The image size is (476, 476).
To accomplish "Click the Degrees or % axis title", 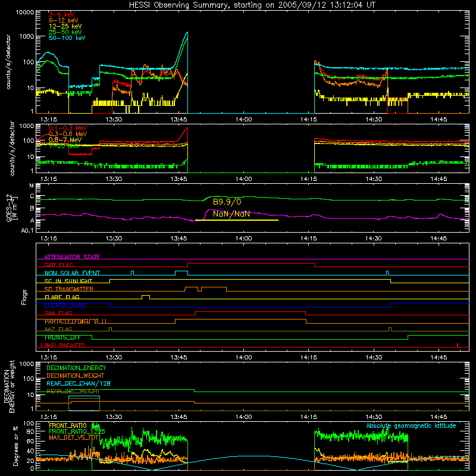I will [15, 446].
